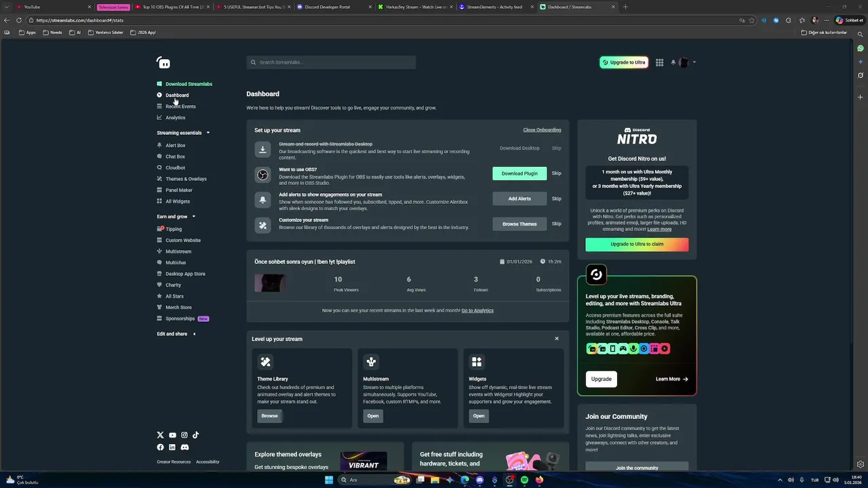Image resolution: width=868 pixels, height=488 pixels.
Task: Close the Level up your stream panel
Action: pos(557,339)
